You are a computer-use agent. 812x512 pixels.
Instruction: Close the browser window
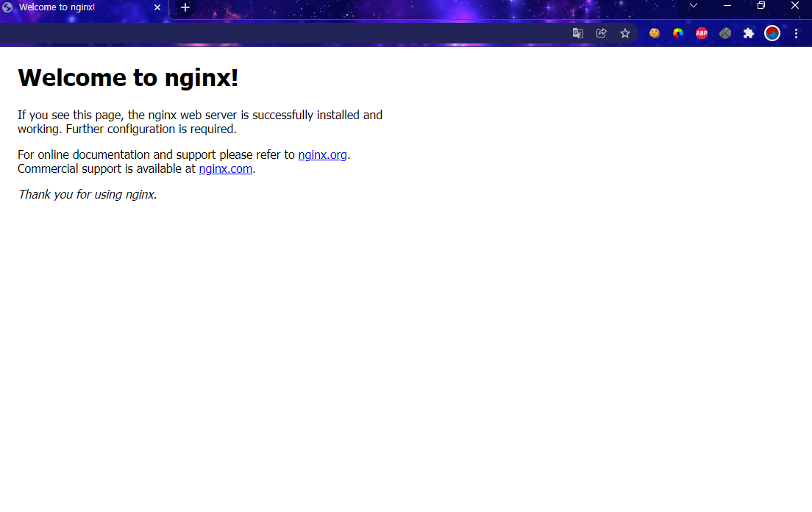pos(795,5)
